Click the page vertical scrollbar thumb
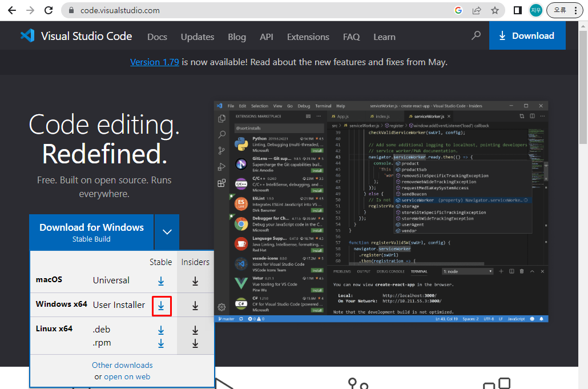 point(583,87)
